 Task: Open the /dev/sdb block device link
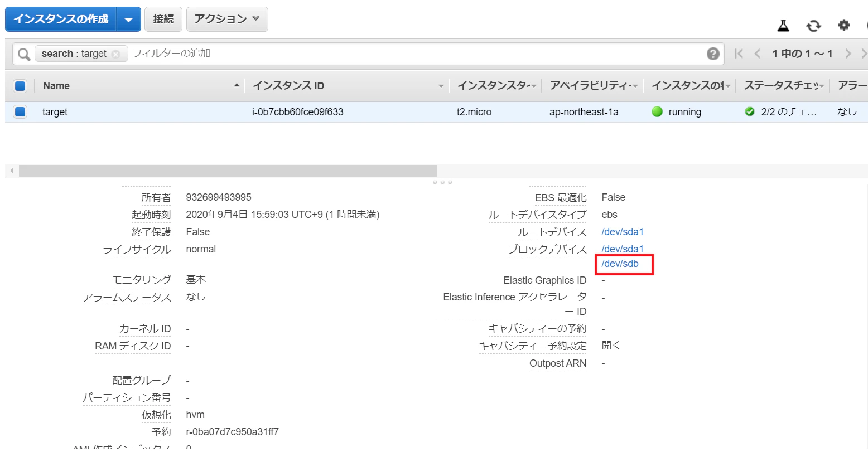(x=620, y=264)
